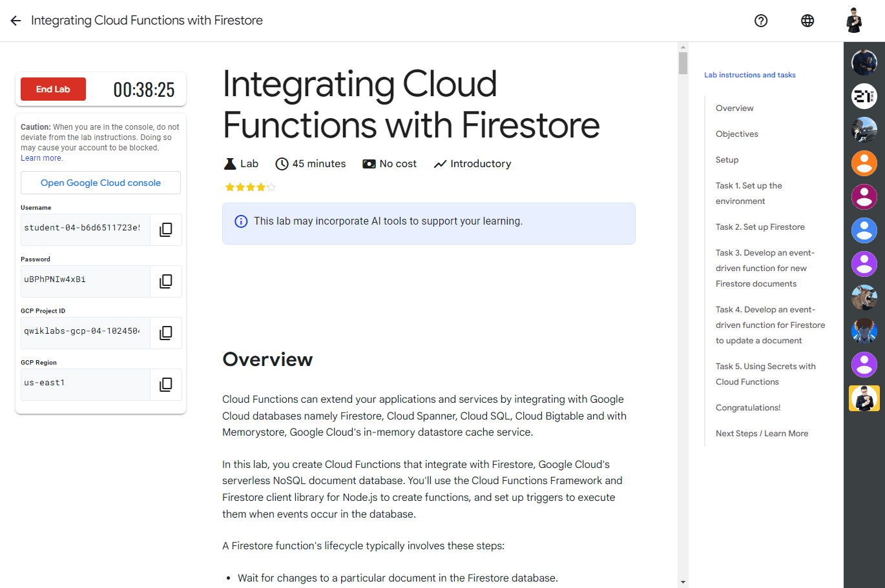The height and width of the screenshot is (588, 885).
Task: Open Google Cloud console
Action: (101, 183)
